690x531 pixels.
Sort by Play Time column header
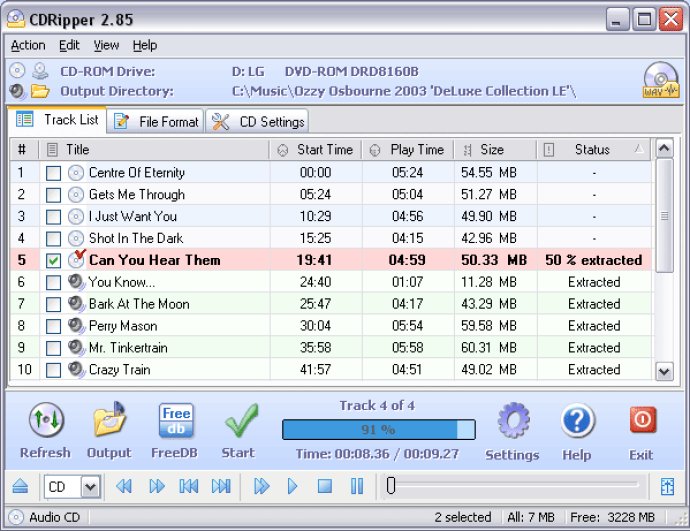408,150
